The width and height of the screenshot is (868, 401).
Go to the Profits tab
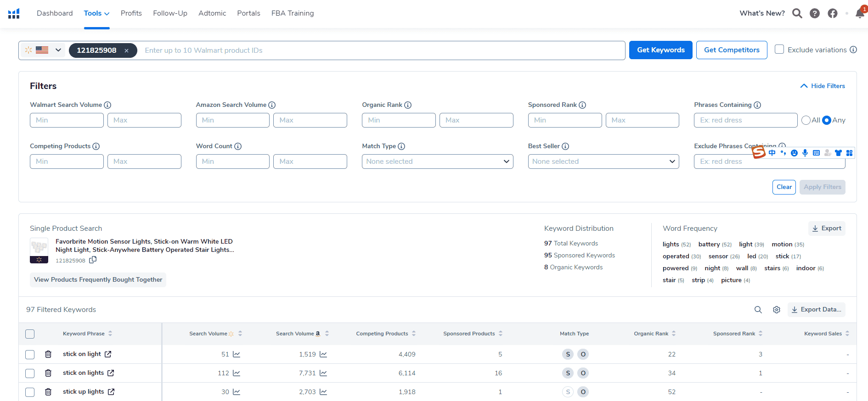point(131,13)
